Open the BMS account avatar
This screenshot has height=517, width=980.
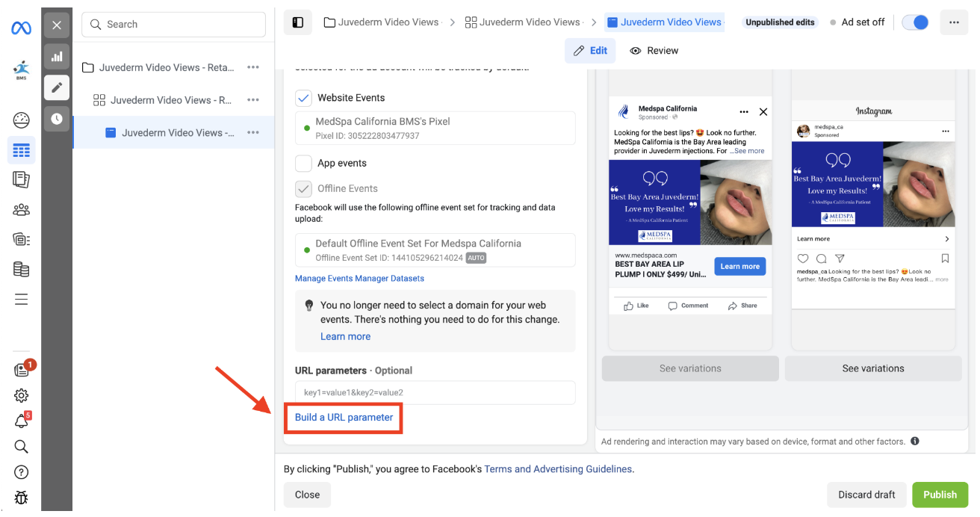pyautogui.click(x=21, y=70)
